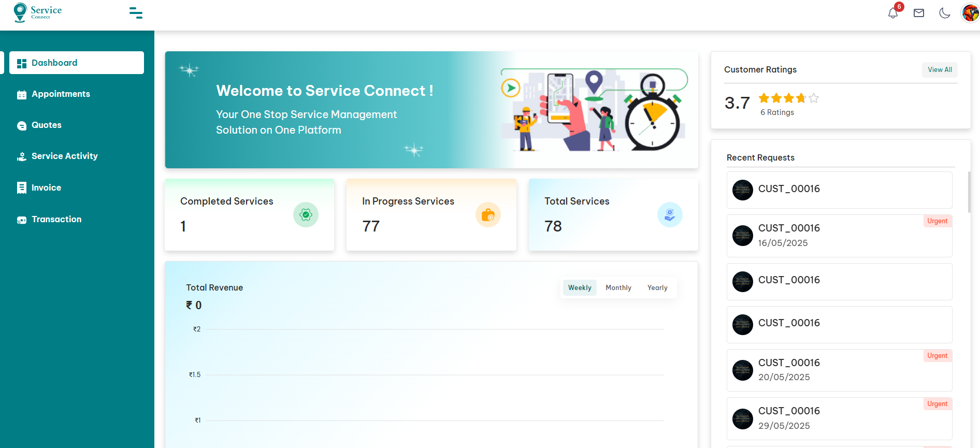980x448 pixels.
Task: Collapse sidebar using hamburger menu icon
Action: click(136, 13)
